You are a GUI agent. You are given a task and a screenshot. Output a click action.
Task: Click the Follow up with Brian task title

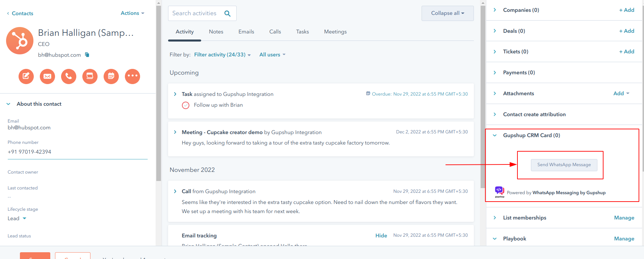click(x=218, y=105)
